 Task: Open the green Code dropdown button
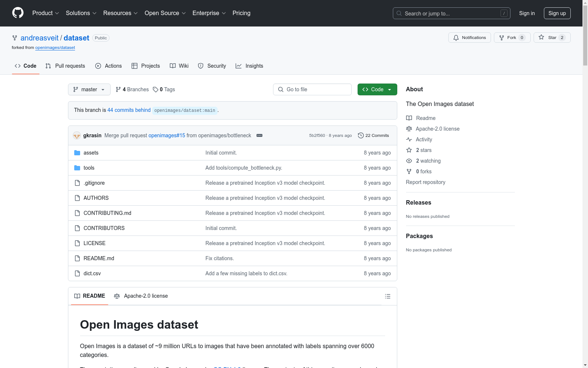click(x=377, y=89)
